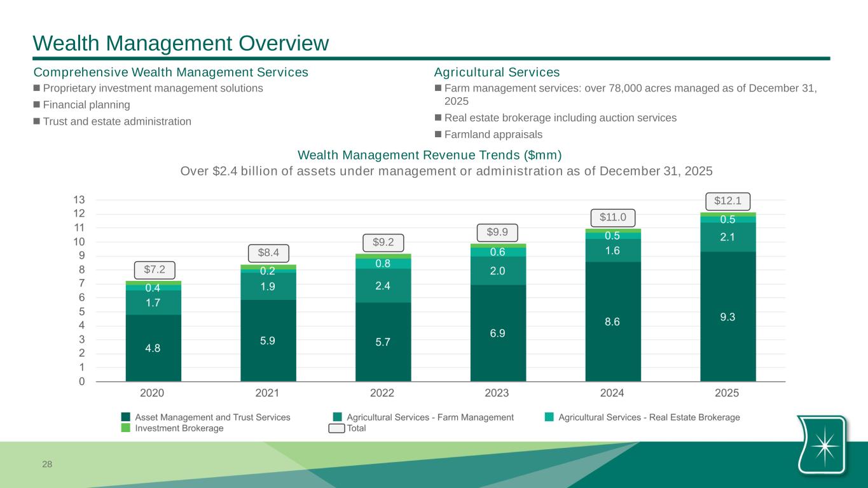Click the Total legend box marker
This screenshot has height=488, width=868.
tap(337, 428)
